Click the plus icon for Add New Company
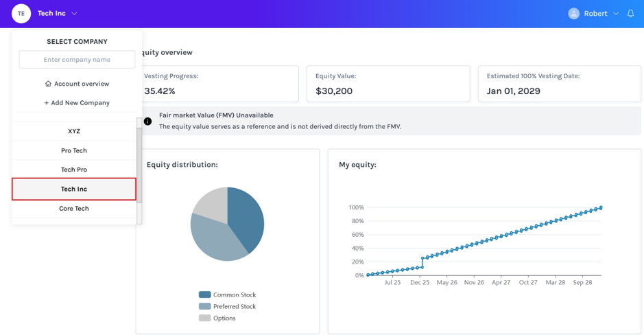The height and width of the screenshot is (335, 644). pos(47,103)
